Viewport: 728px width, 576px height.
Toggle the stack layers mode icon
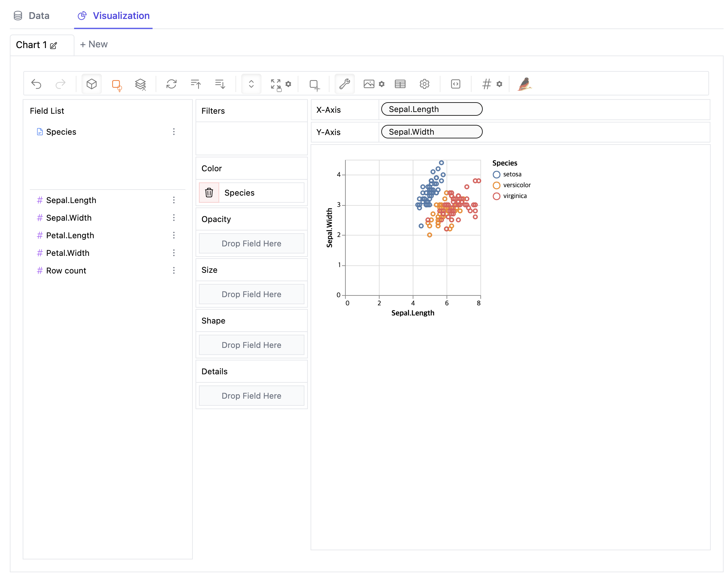pos(140,84)
